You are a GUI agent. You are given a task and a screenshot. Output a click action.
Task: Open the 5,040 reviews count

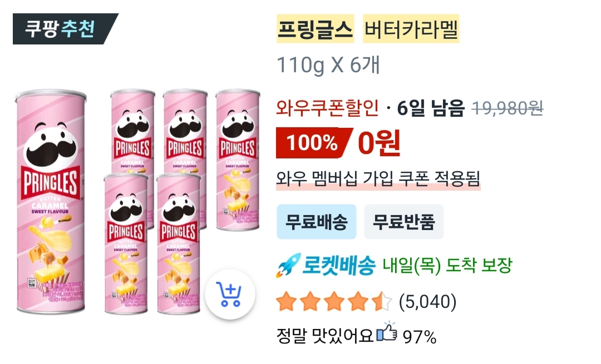(428, 302)
